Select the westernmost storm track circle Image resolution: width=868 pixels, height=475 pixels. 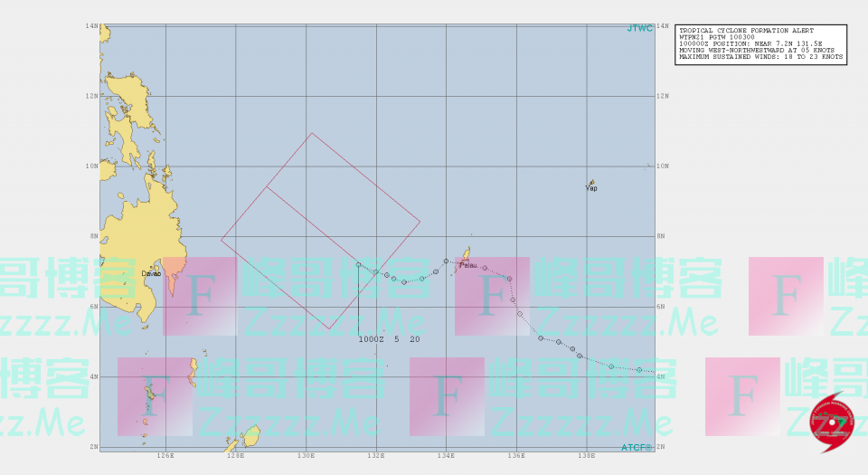tap(359, 265)
